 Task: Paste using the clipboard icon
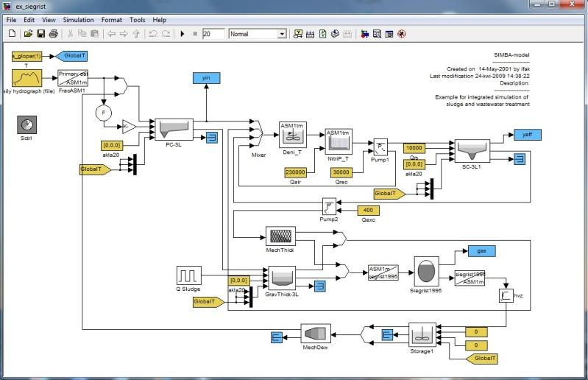95,34
